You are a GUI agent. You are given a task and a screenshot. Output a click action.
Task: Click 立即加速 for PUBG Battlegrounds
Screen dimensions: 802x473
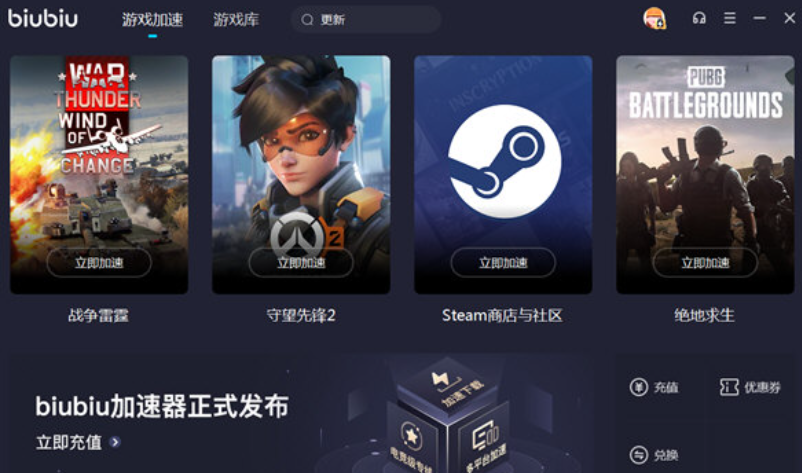[x=705, y=263]
